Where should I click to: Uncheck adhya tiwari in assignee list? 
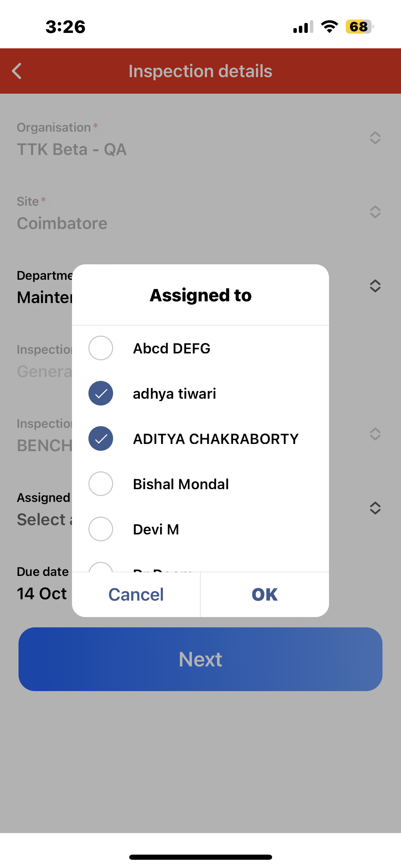[101, 393]
